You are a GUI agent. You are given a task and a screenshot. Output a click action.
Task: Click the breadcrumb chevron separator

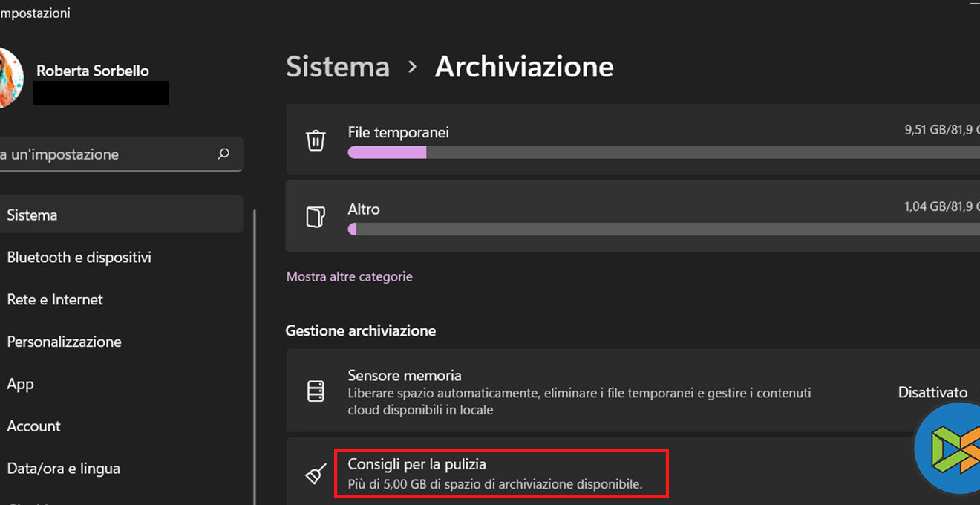pyautogui.click(x=412, y=67)
